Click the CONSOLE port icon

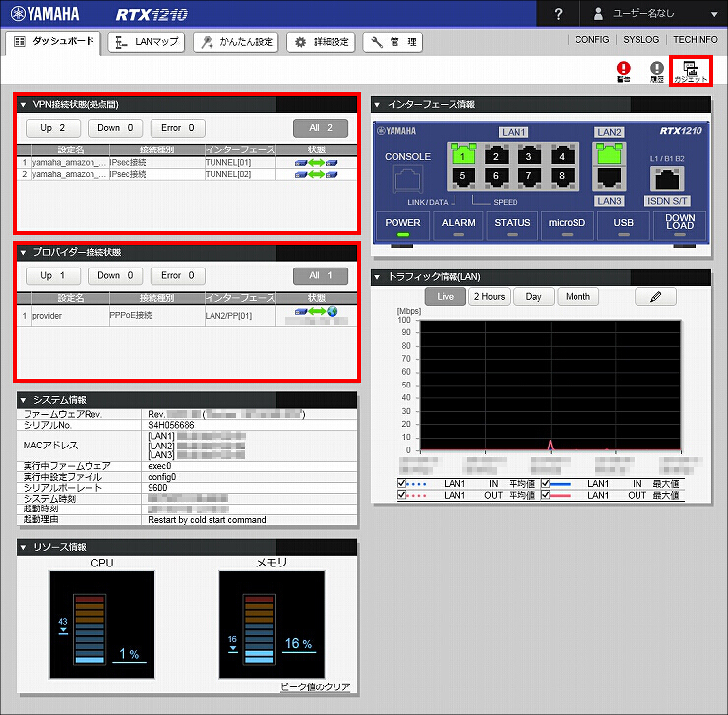pyautogui.click(x=408, y=180)
